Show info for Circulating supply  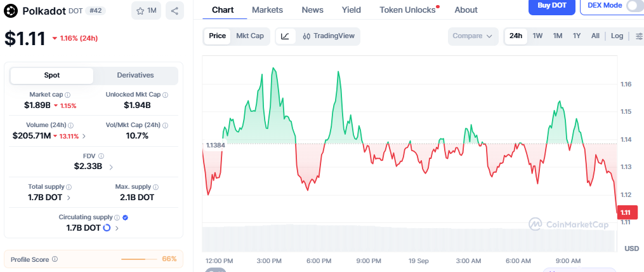pos(117,217)
